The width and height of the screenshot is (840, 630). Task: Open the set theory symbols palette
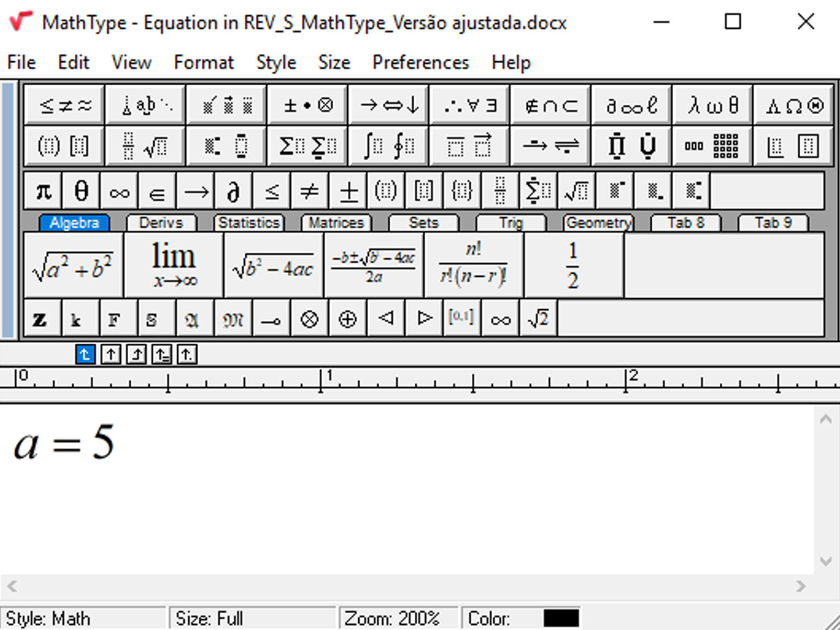[x=551, y=105]
